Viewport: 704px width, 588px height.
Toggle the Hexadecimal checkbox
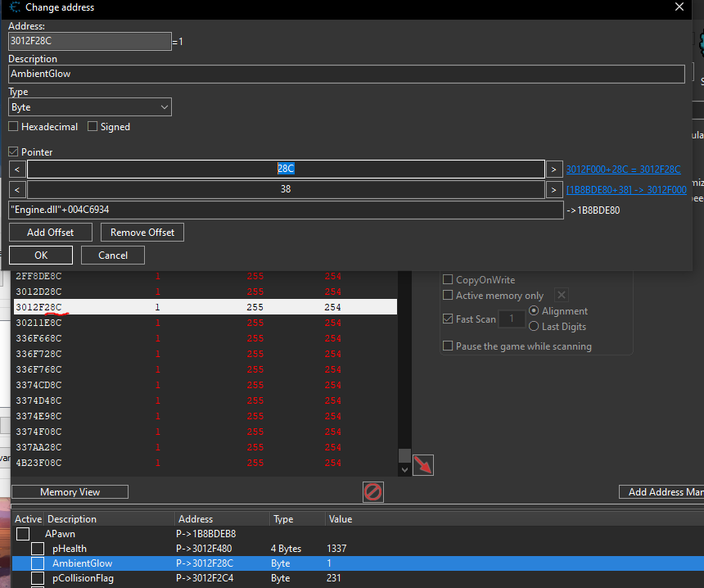tap(13, 127)
